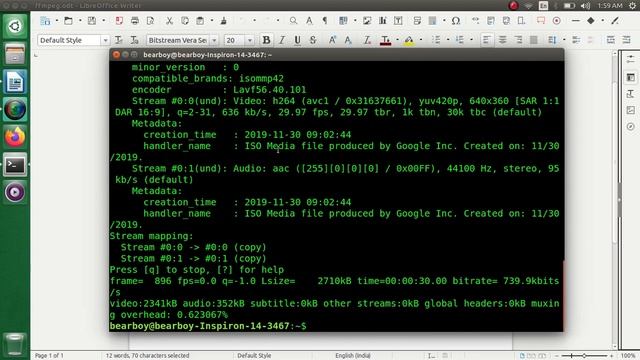640x360 pixels.
Task: Toggle Italic formatting
Action: [282, 40]
